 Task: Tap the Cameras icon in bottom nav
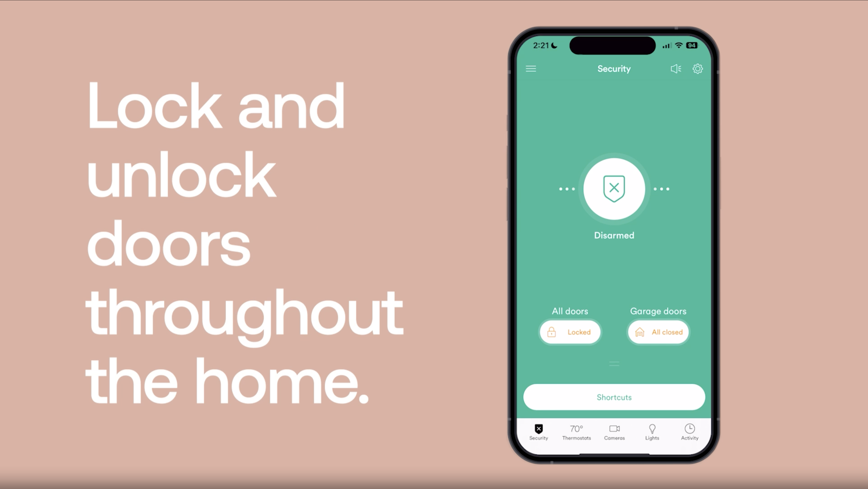pyautogui.click(x=614, y=432)
